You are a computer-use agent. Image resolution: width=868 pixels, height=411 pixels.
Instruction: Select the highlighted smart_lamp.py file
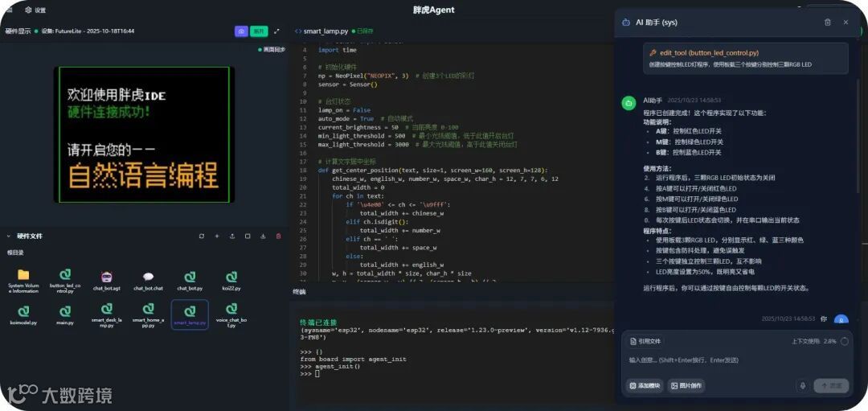pos(190,314)
